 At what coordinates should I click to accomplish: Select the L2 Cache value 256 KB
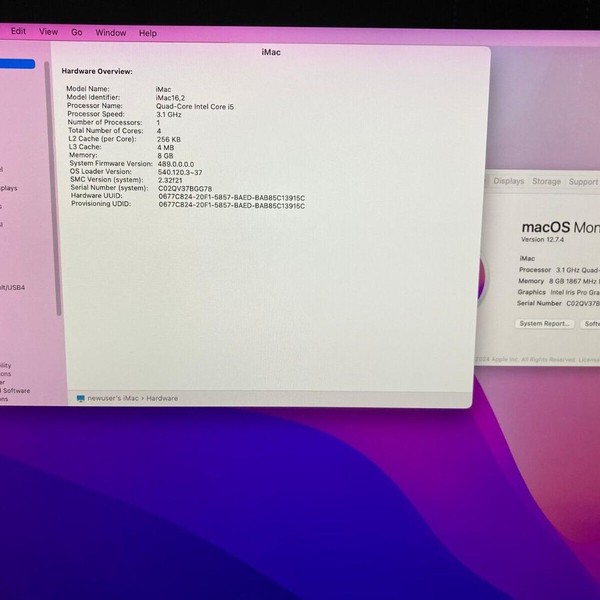click(169, 139)
